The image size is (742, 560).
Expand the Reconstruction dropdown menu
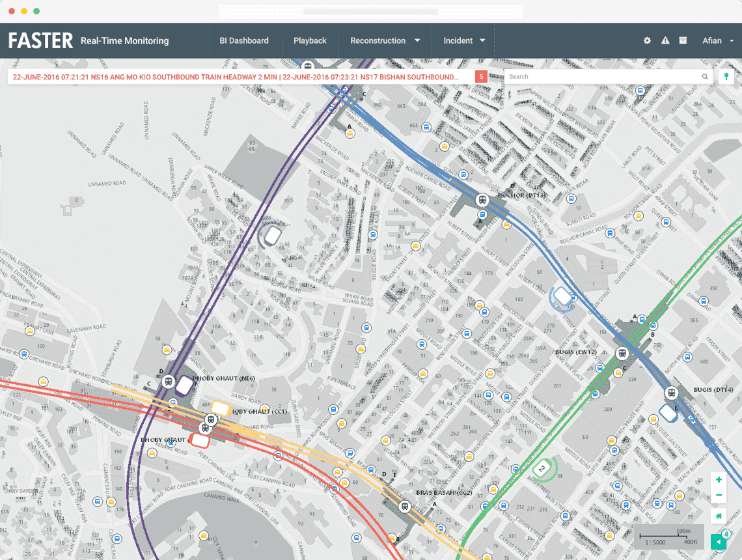coord(385,40)
